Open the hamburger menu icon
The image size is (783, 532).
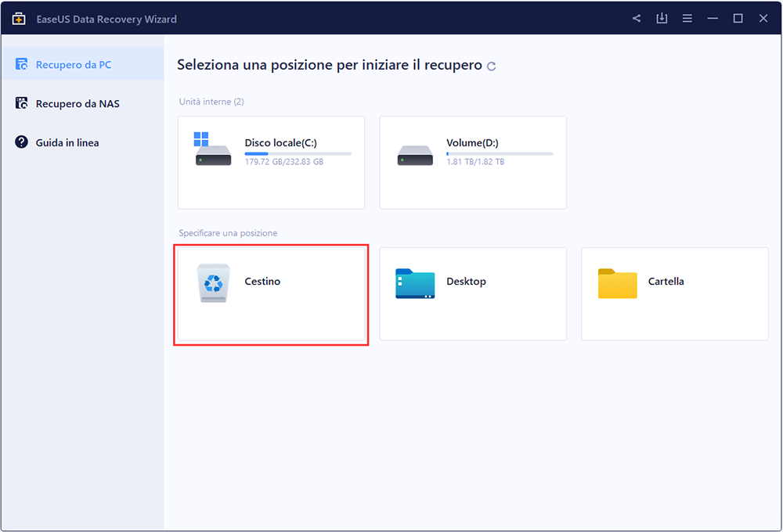(x=687, y=19)
